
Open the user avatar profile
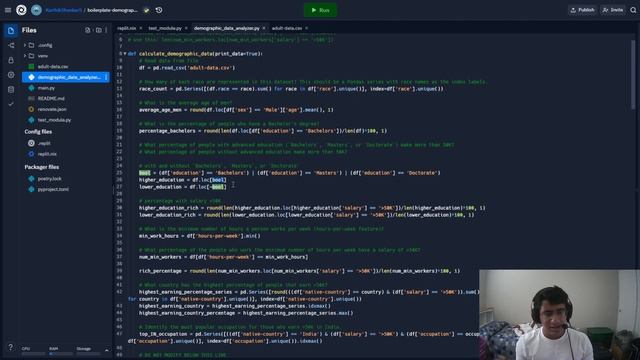36,10
